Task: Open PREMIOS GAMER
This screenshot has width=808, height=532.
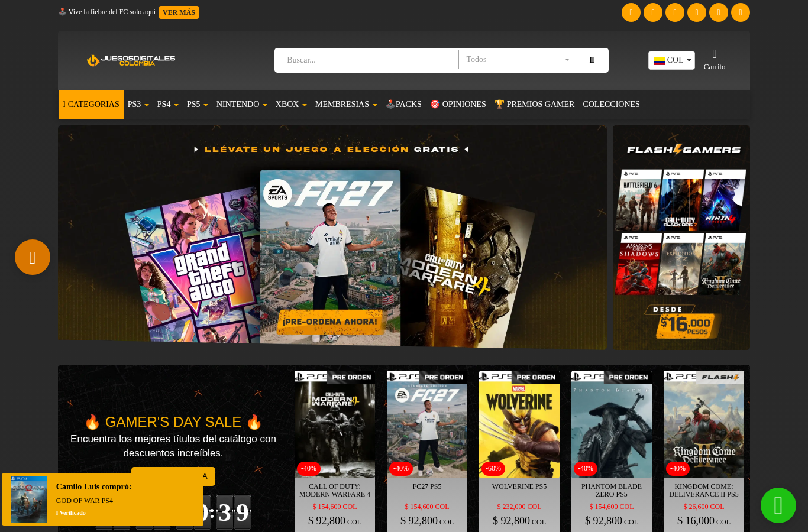Action: 535,105
